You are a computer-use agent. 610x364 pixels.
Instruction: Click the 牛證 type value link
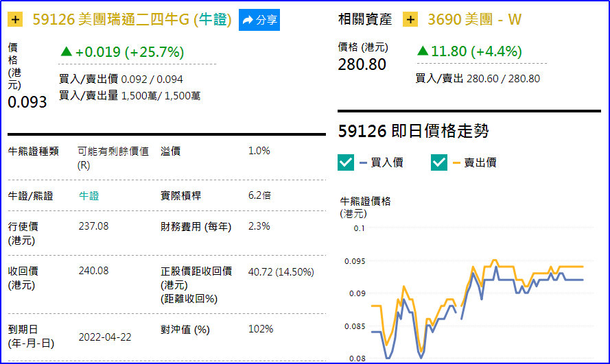(89, 196)
